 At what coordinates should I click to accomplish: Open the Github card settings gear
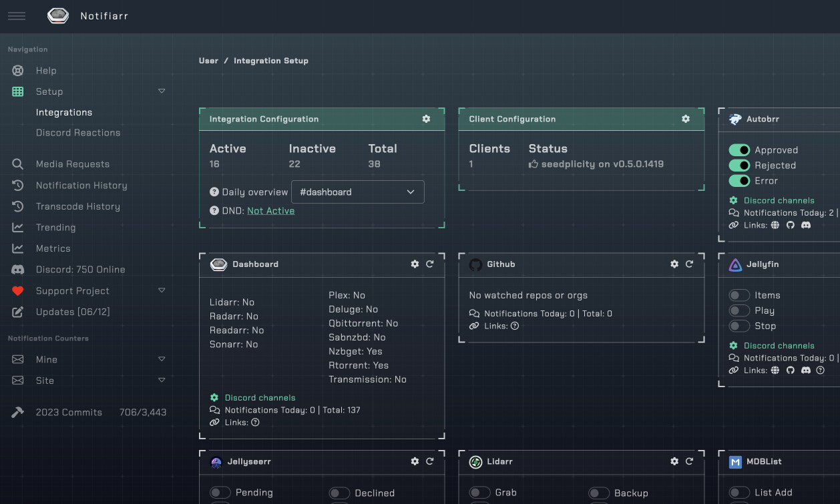coord(674,264)
